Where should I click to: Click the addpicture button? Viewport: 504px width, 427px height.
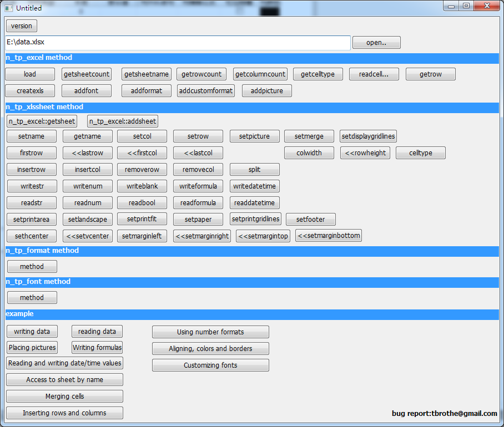pyautogui.click(x=266, y=90)
